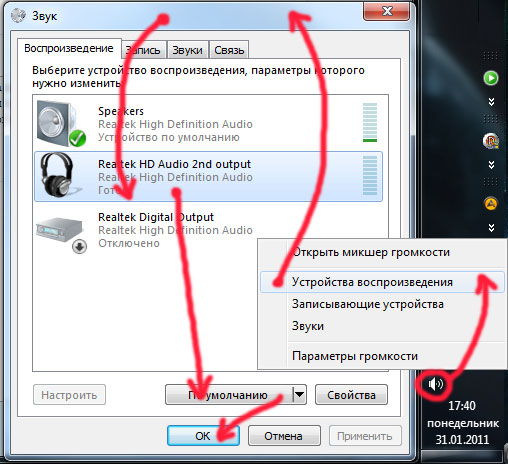Screen dimensions: 508x464
Task: Click the Применить button
Action: pyautogui.click(x=365, y=436)
